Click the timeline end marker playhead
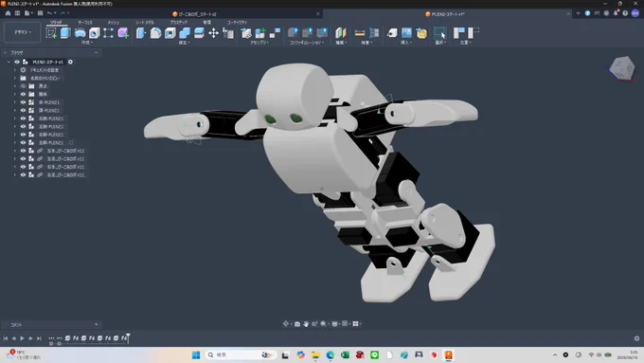 coord(128,338)
